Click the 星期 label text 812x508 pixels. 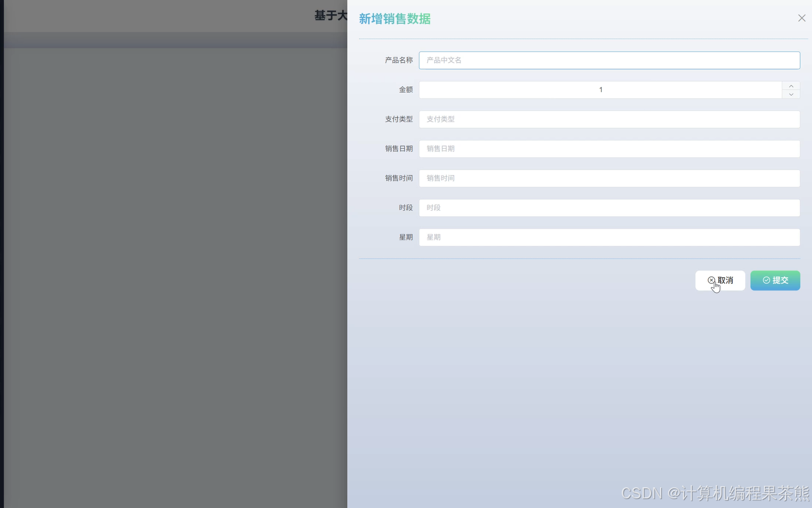pos(406,238)
